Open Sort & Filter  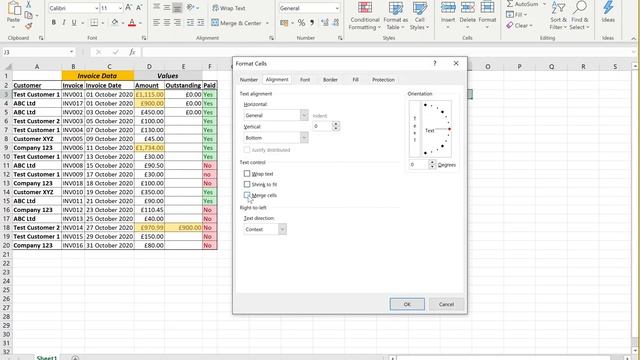coord(558,16)
